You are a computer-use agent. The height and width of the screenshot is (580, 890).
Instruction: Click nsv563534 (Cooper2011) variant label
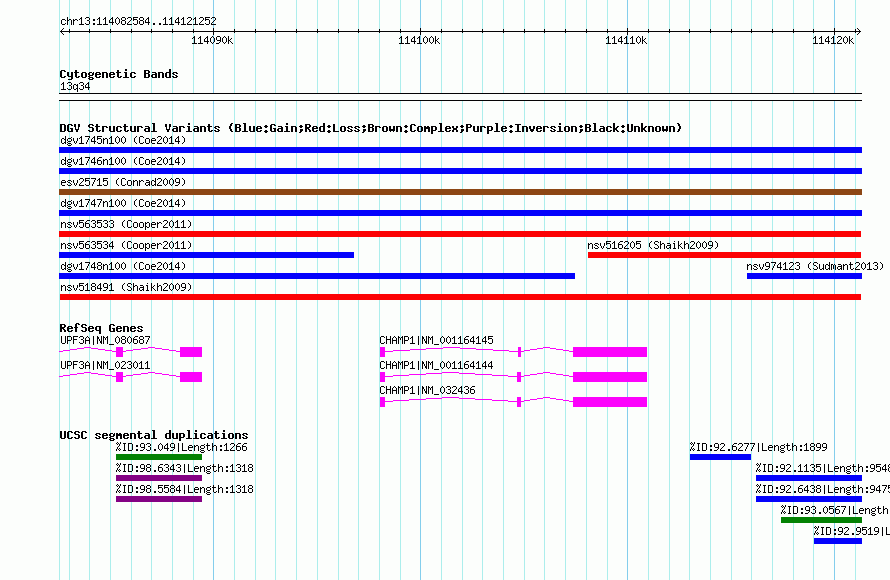(x=126, y=245)
